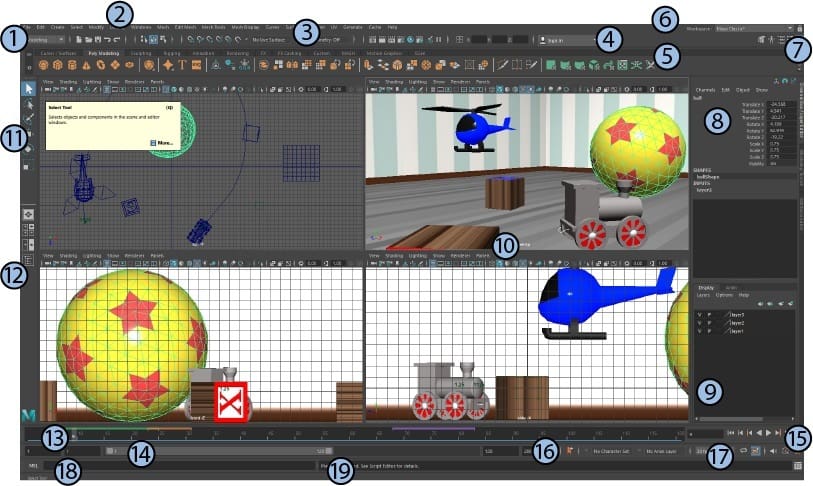813x486 pixels.
Task: Open the Workspace dropdown
Action: (x=754, y=29)
